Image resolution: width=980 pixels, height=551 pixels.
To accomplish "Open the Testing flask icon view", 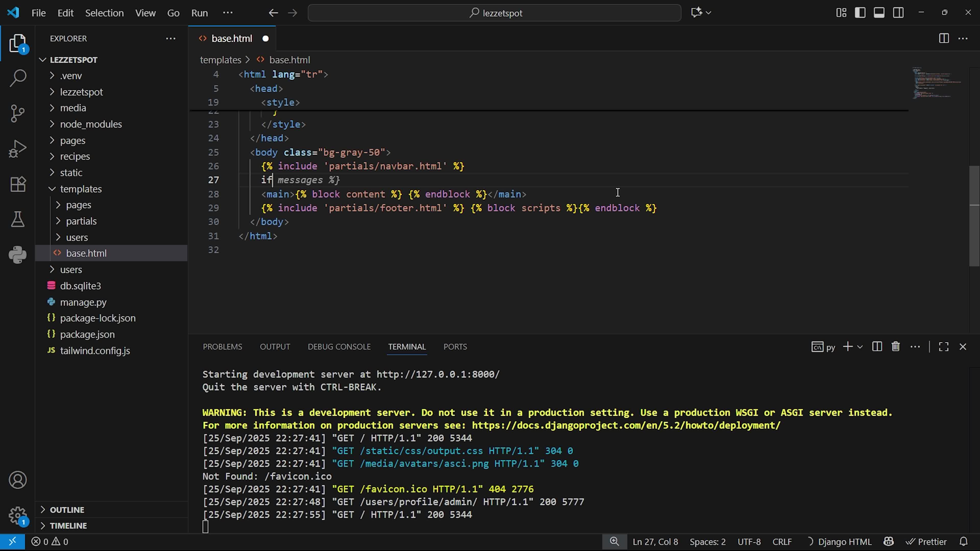I will [18, 219].
